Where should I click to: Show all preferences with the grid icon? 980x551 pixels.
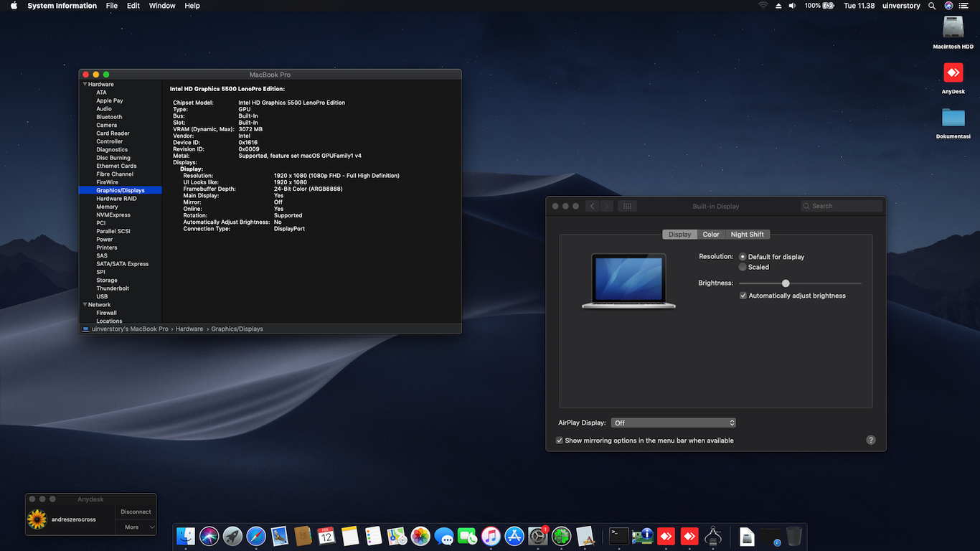(x=627, y=206)
